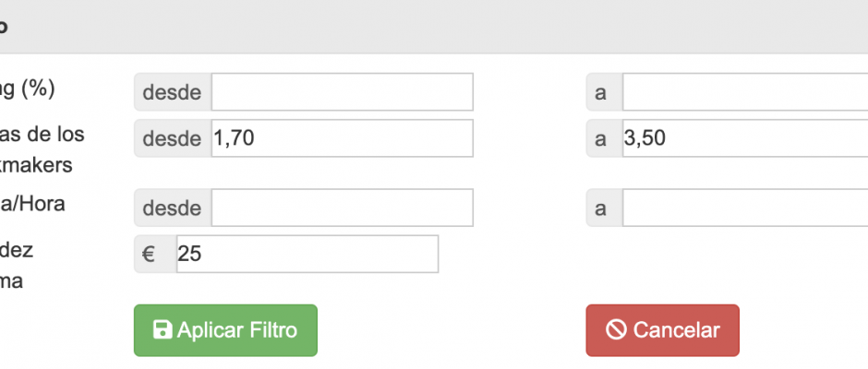
Task: Click the 'desde' addon in the Hora row
Action: (173, 208)
